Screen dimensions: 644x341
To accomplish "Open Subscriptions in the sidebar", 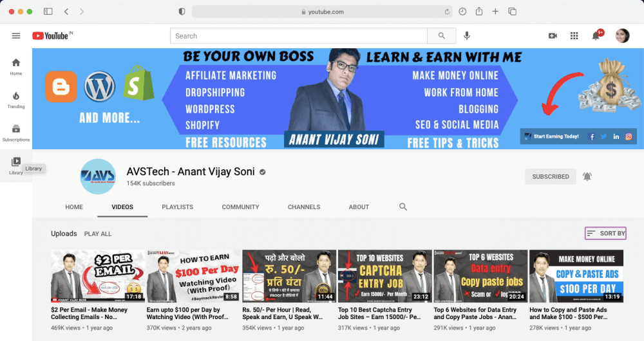I will click(16, 133).
